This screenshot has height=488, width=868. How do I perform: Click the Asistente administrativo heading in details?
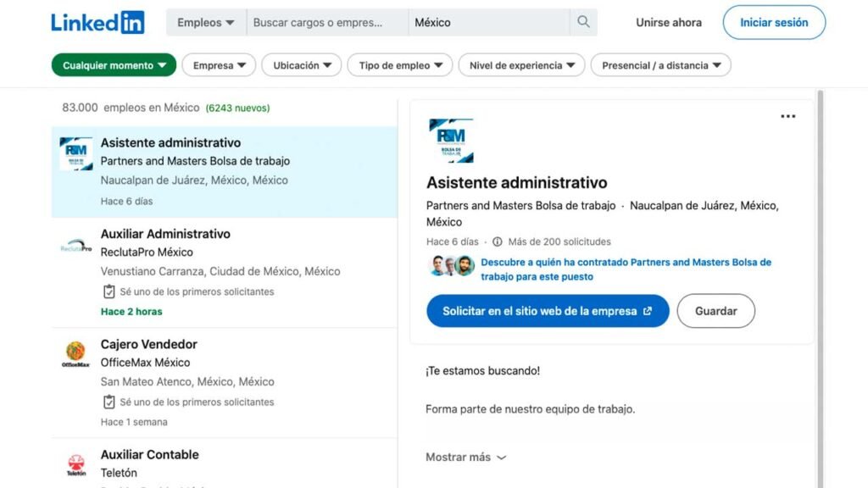pyautogui.click(x=516, y=183)
